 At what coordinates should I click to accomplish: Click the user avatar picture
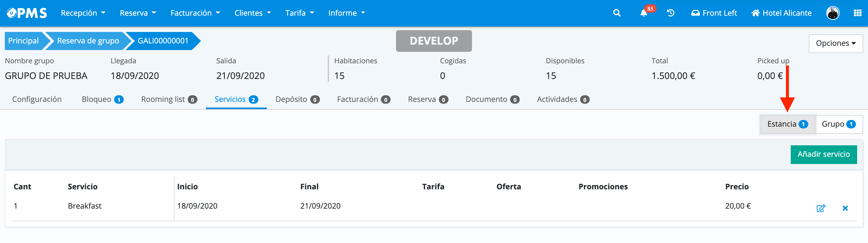833,13
